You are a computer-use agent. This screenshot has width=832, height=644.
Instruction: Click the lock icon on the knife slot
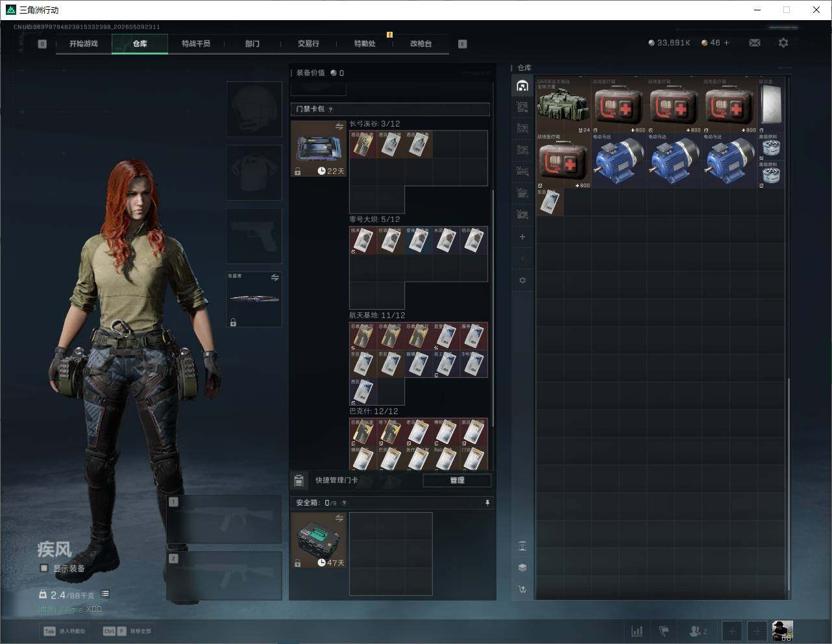(233, 322)
